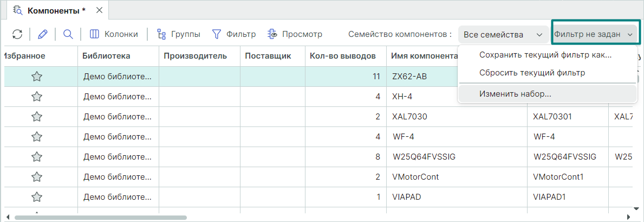
Task: Select Сбросить текущий фильтр menu item
Action: coord(532,72)
